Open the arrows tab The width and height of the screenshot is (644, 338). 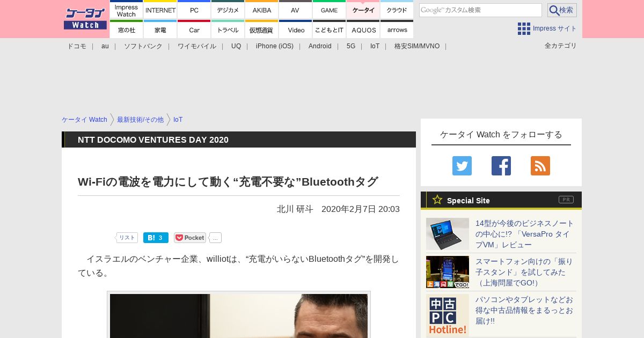pos(397,30)
